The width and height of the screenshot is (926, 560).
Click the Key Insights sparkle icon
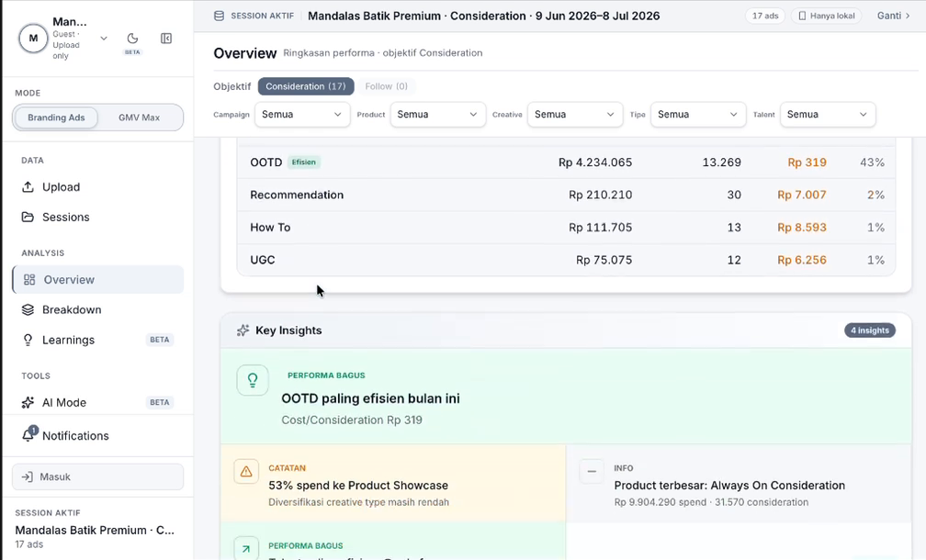[x=243, y=330]
